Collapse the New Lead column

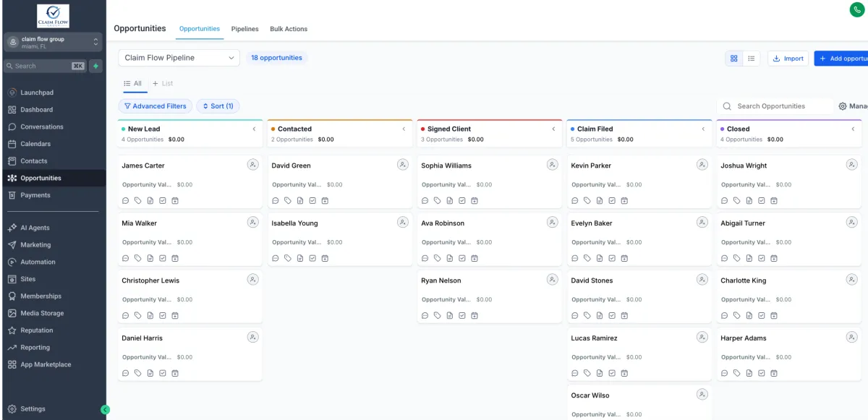tap(254, 129)
